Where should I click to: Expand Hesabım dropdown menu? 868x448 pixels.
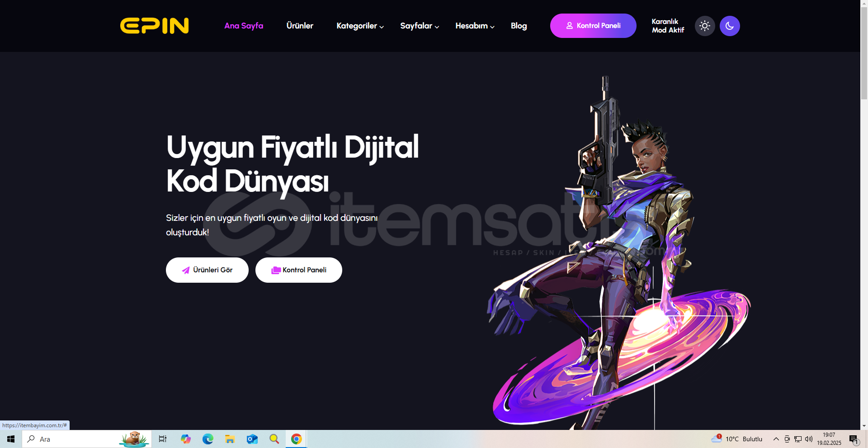tap(475, 26)
